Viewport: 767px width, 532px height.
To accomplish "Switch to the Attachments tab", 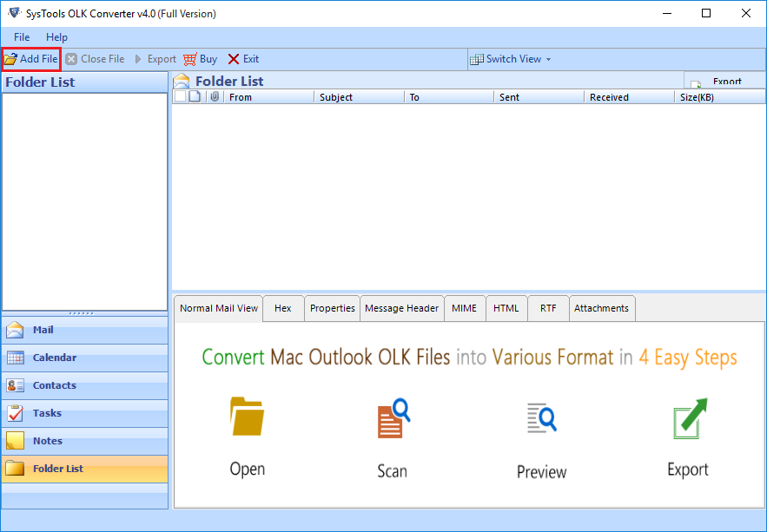I will [602, 308].
